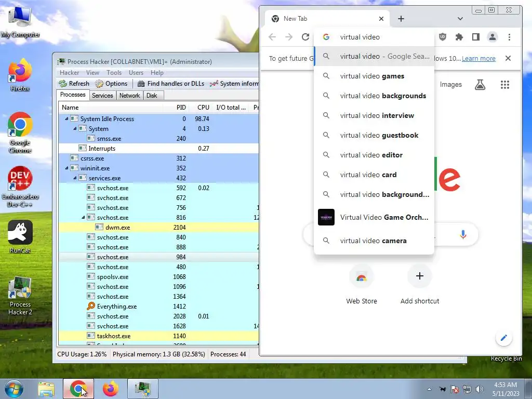This screenshot has height=399, width=532.
Task: Open the Users menu in Process Hacker
Action: pos(136,73)
